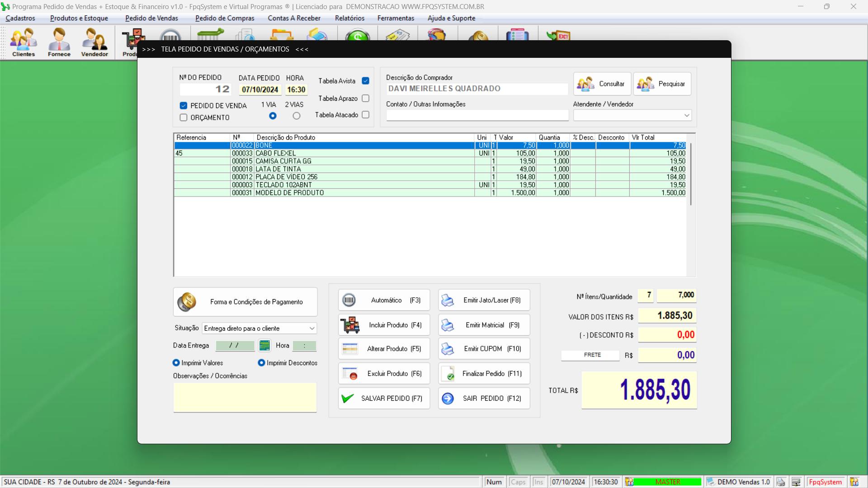Click the calendar icon beside Data Entrega
The image size is (868, 488).
[x=264, y=346]
